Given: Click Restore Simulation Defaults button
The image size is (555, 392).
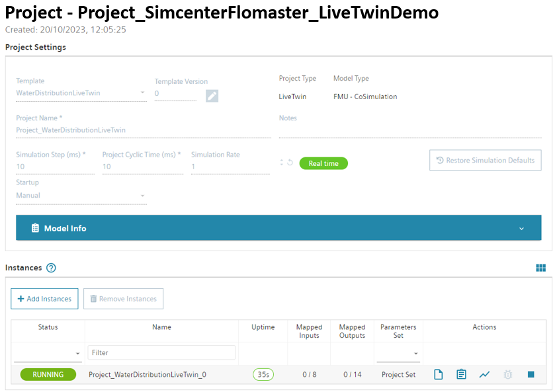Looking at the screenshot, I should [485, 161].
